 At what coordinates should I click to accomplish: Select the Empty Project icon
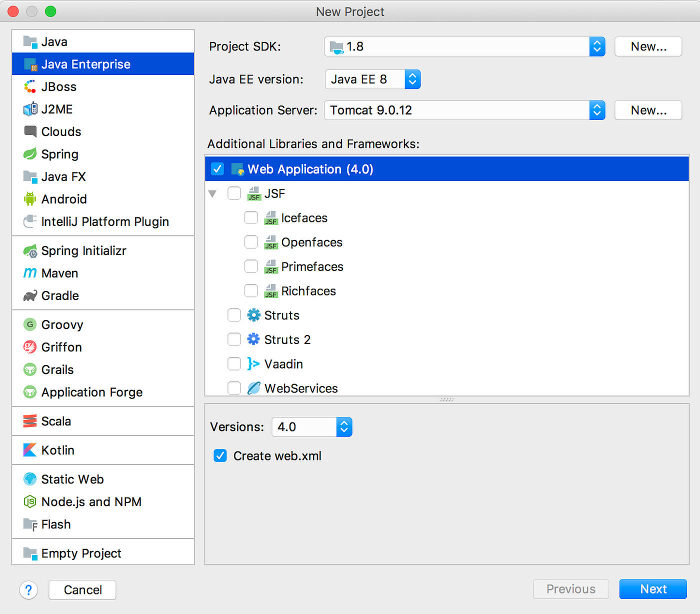coord(30,553)
